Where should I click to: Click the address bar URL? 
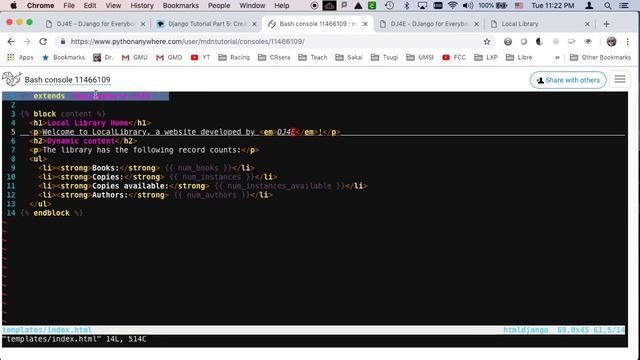(x=187, y=42)
